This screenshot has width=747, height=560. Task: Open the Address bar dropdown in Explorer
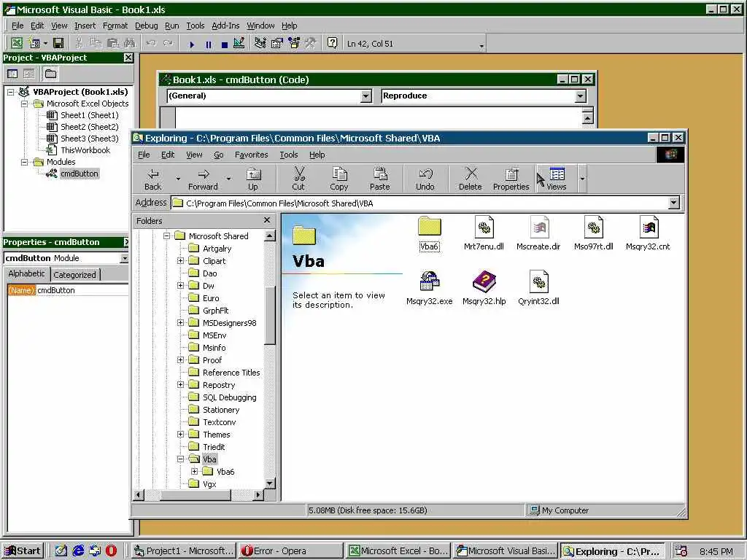coord(673,203)
